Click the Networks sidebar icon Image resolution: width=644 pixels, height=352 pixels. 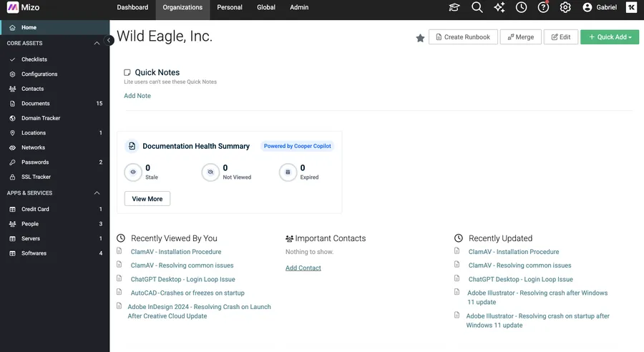tap(12, 147)
